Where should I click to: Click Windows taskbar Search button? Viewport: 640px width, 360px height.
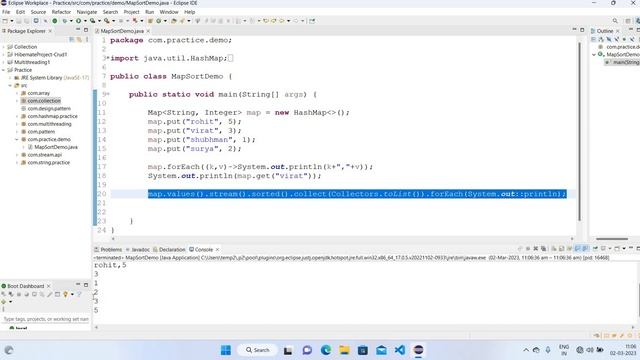tap(258, 350)
